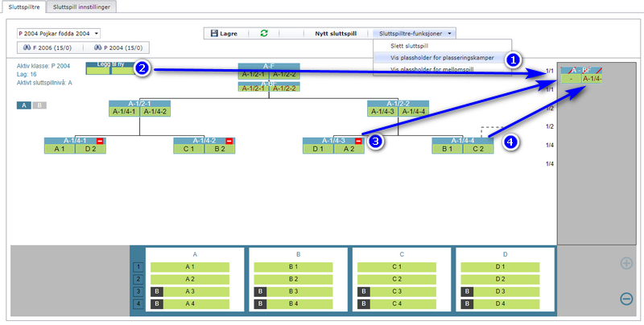Screen dimensions: 644x325
Task: Switch to playoff level A toggle
Action: (24, 105)
